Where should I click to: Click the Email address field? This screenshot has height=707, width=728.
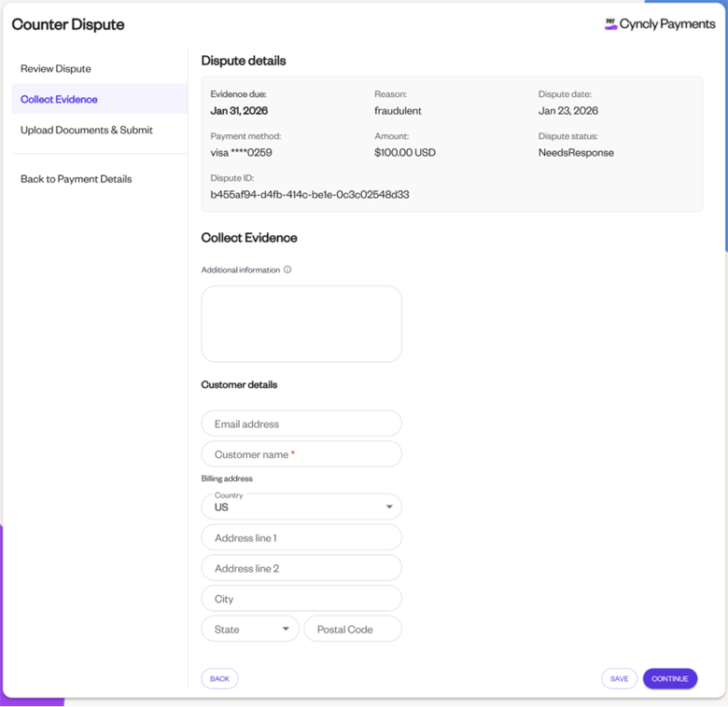301,423
